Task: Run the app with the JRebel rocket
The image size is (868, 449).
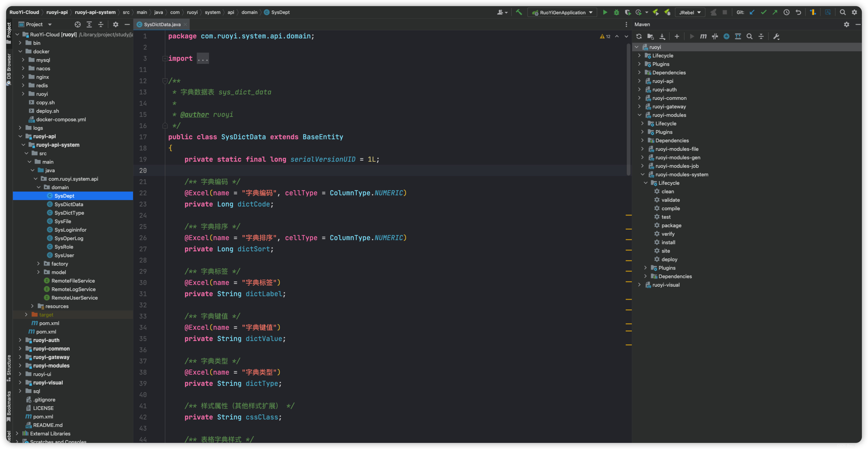Action: coord(656,12)
